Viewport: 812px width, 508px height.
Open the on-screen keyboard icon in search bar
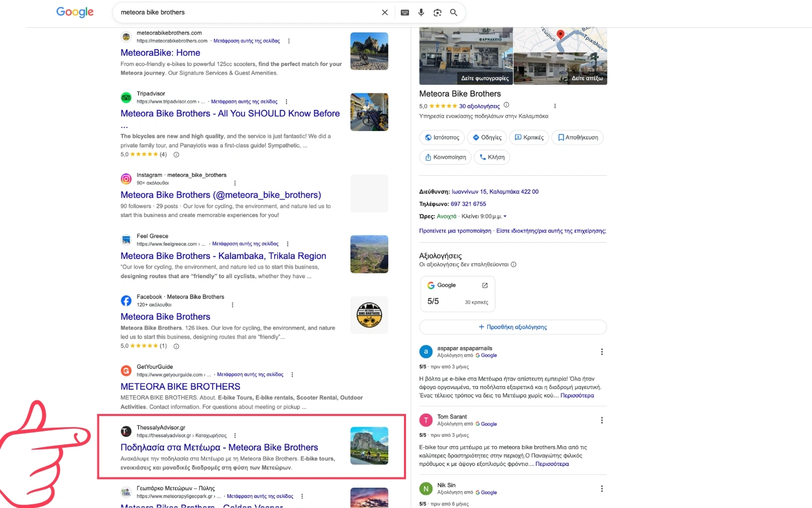(x=405, y=13)
